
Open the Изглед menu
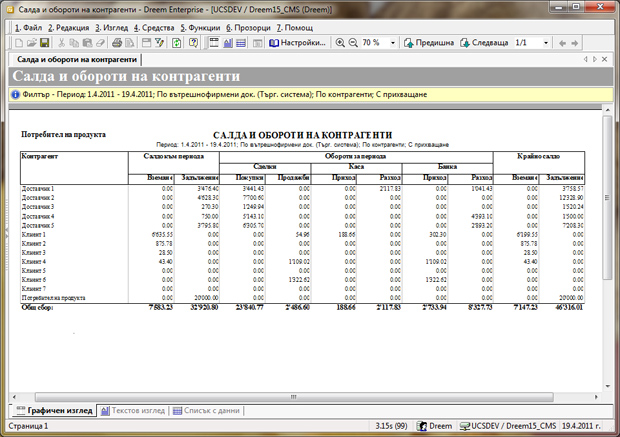(x=112, y=28)
